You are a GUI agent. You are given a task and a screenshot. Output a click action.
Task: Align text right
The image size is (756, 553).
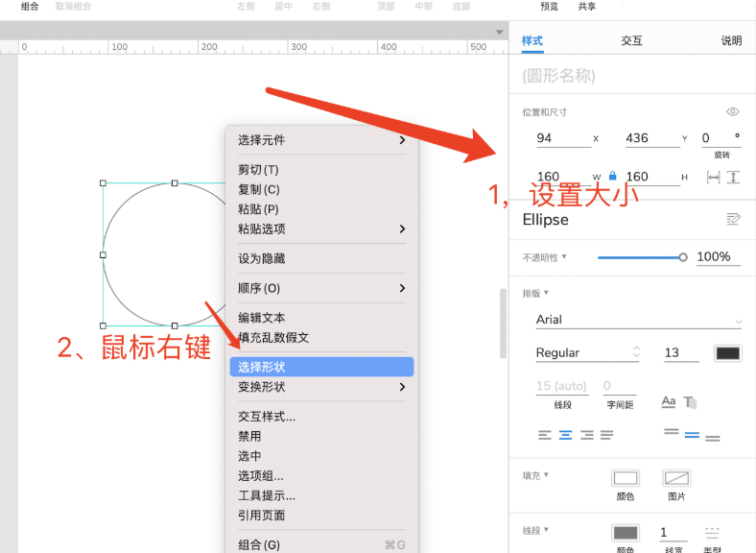pyautogui.click(x=587, y=435)
